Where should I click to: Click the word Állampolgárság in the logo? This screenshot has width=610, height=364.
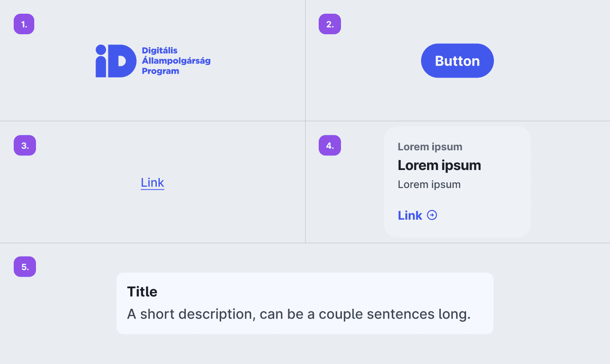(176, 60)
